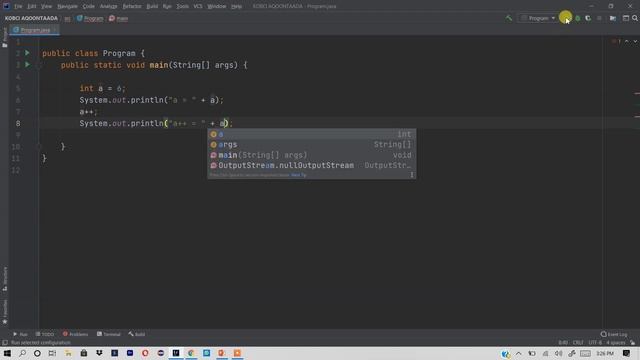Click the volume icon in system tray
640x360 pixels.
coord(558,353)
